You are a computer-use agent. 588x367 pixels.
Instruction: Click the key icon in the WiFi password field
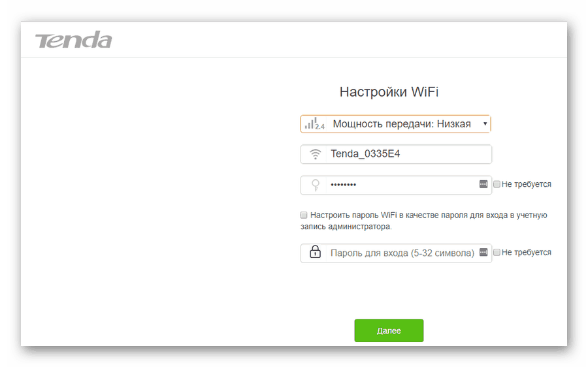point(315,185)
